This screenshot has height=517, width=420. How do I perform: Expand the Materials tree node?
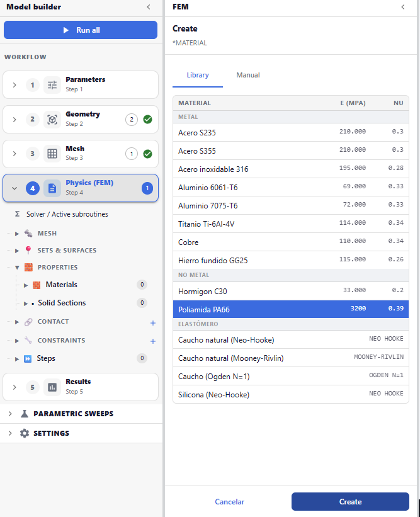coord(26,285)
